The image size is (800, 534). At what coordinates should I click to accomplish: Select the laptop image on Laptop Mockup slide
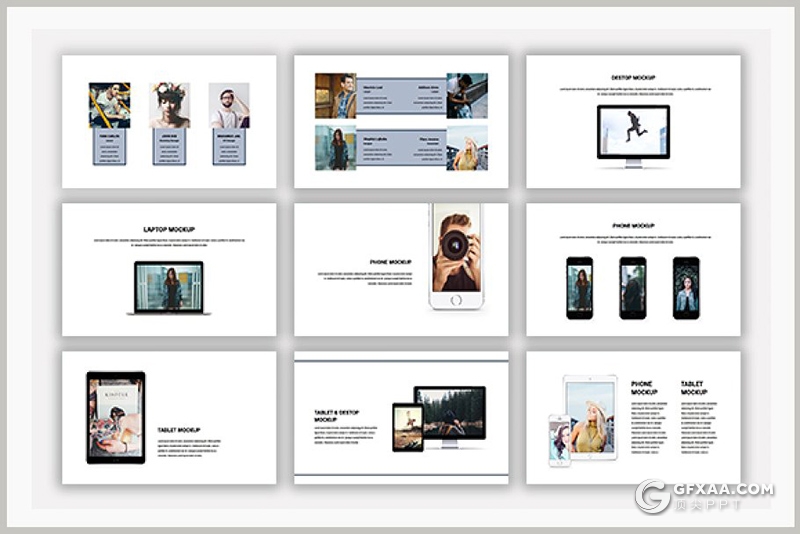[x=168, y=288]
